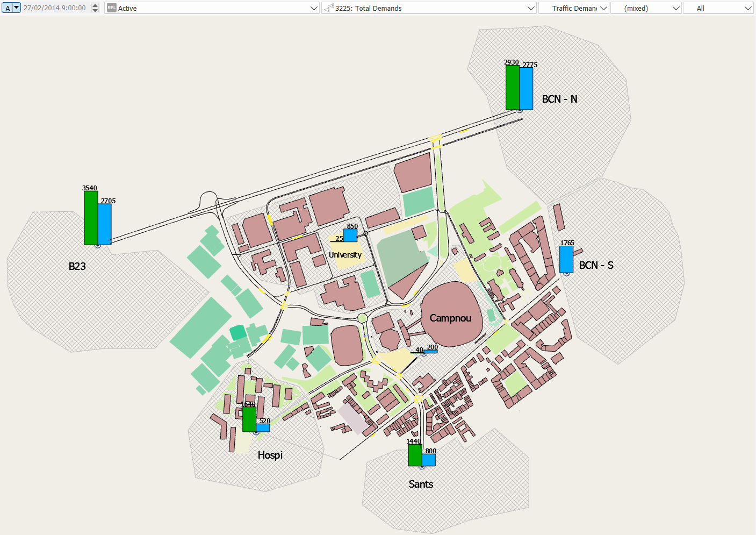Click the time stepper arrows
756x535 pixels.
pos(95,8)
